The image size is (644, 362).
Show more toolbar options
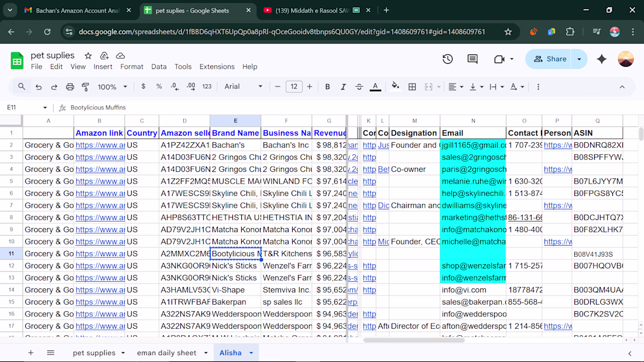[538, 87]
